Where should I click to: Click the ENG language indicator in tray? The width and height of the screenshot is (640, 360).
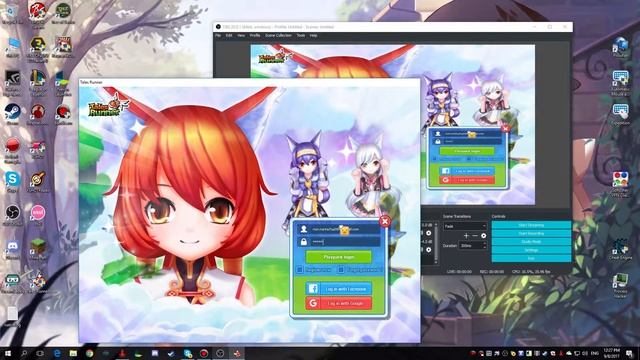tap(596, 353)
